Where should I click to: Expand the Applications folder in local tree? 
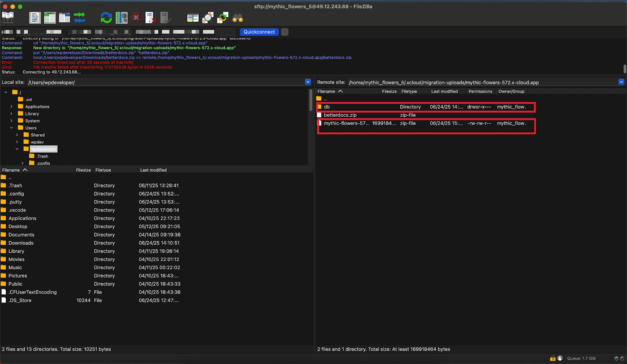(11, 106)
